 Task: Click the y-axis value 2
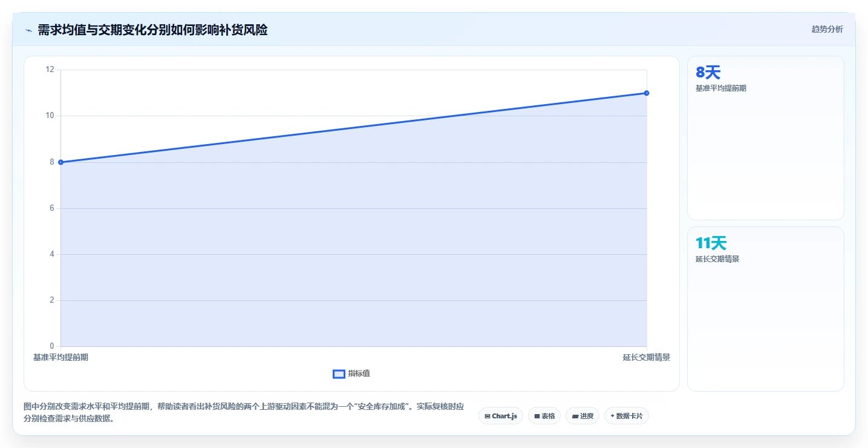coord(52,300)
